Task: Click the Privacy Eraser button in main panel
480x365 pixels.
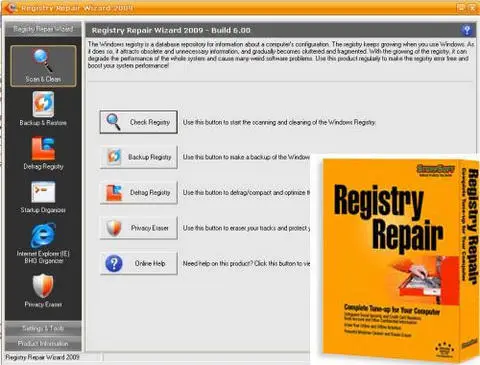Action: 139,228
